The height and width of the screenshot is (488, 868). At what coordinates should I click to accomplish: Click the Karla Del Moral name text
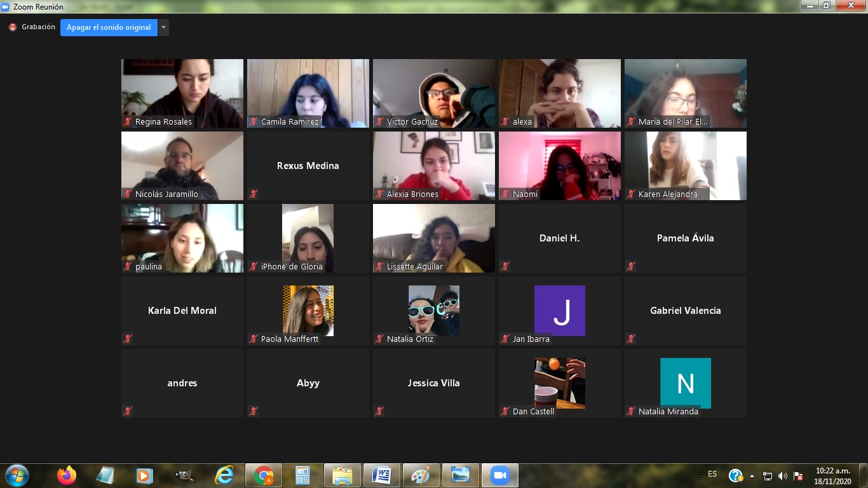(182, 311)
